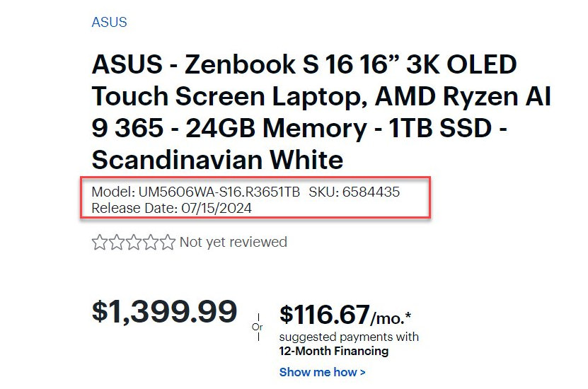Click "Scandinavian White" in the product title
The height and width of the screenshot is (389, 588).
[x=217, y=159]
